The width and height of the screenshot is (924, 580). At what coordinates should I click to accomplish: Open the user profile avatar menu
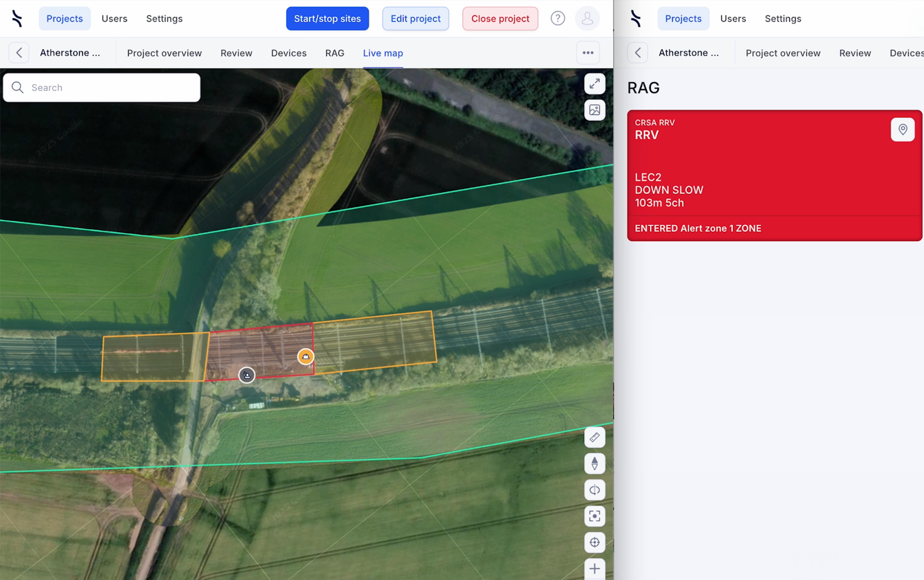coord(587,19)
